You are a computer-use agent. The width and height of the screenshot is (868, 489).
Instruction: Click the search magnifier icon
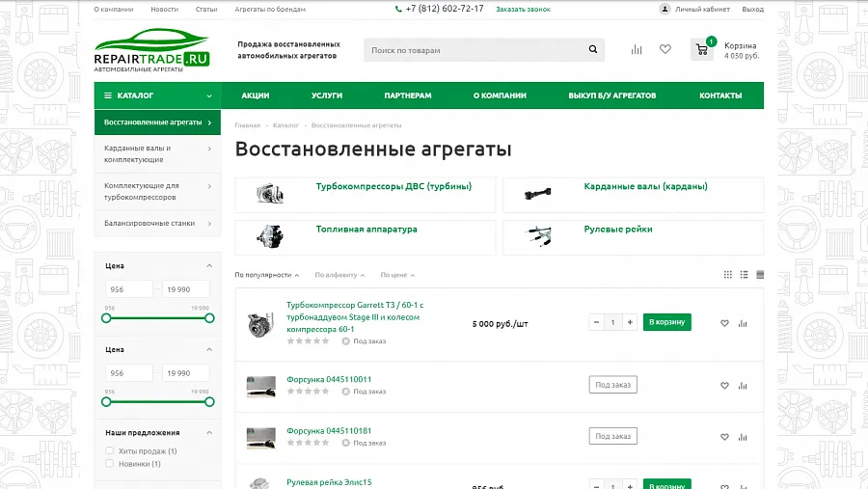click(593, 49)
